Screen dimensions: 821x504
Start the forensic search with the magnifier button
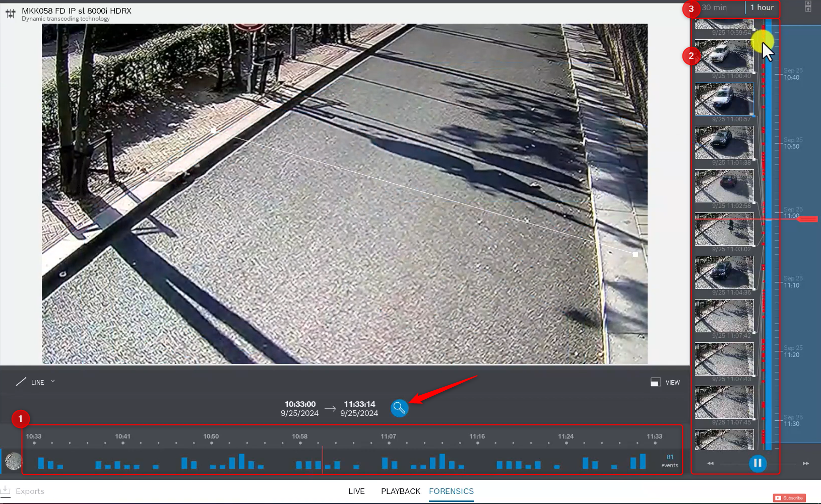pos(399,408)
